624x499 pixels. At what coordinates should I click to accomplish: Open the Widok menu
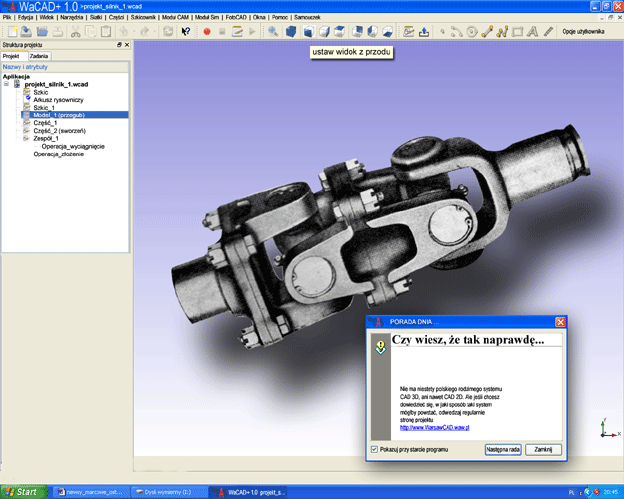coord(47,17)
